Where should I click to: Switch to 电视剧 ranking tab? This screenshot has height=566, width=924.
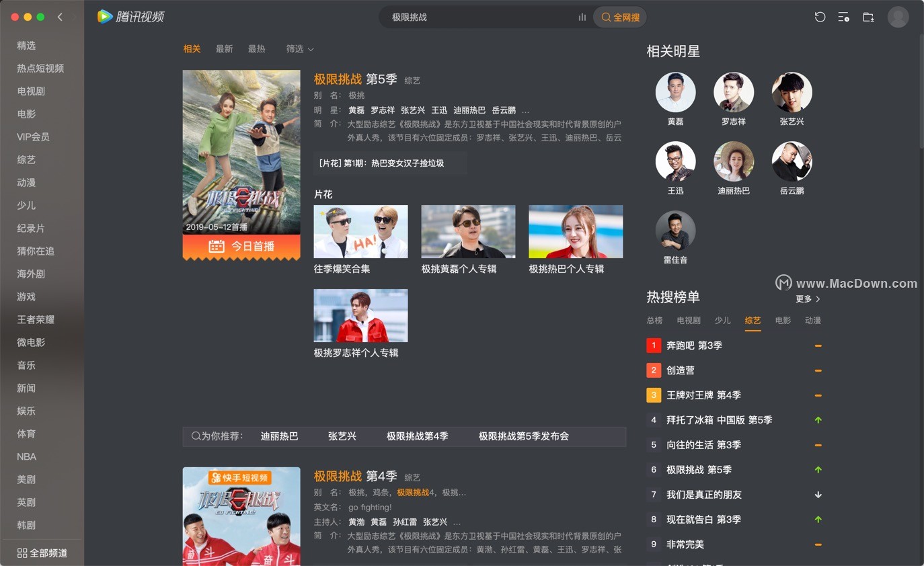(689, 321)
